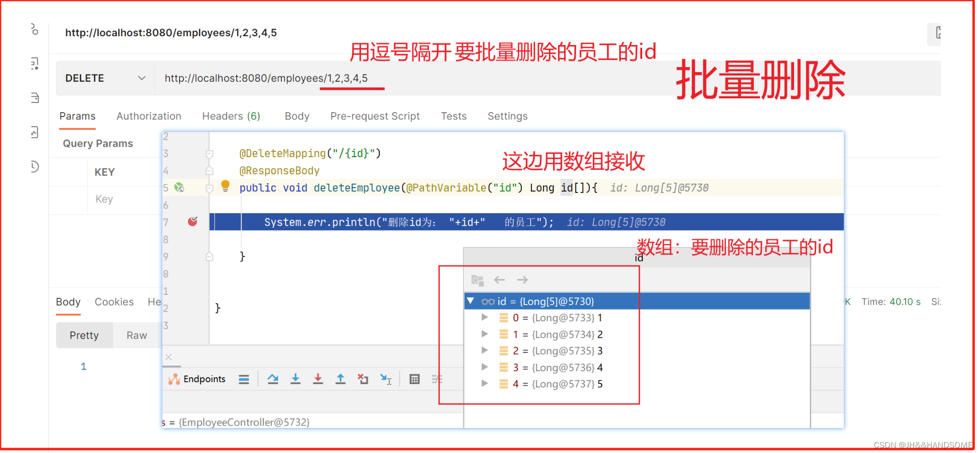
Task: Click deleteEmployee method name in code
Action: [x=357, y=188]
